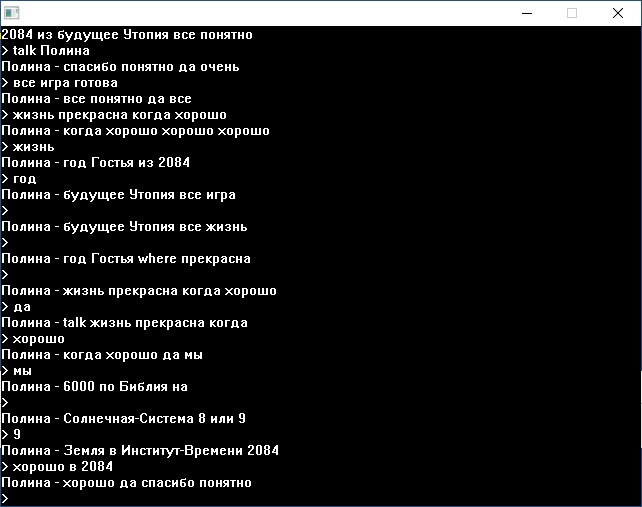Screen dimensions: 642x507
Task: Click the line mentioning Институт-Времени 2084
Action: (140, 451)
